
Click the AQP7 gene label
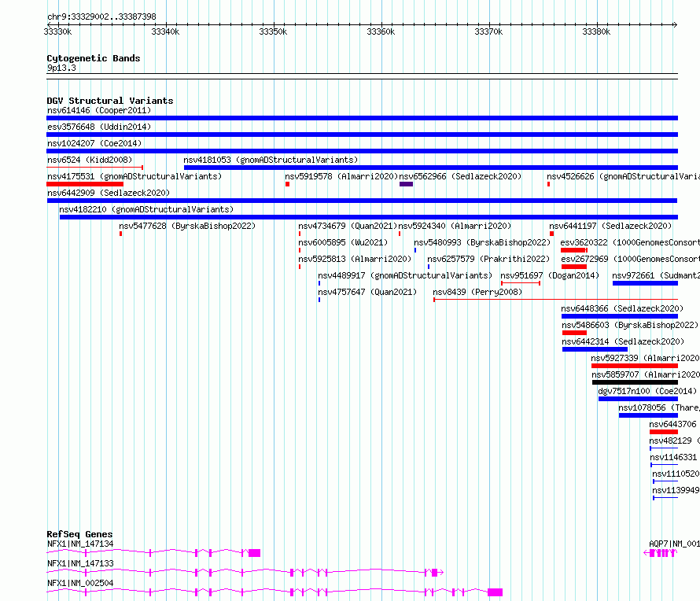pyautogui.click(x=674, y=544)
